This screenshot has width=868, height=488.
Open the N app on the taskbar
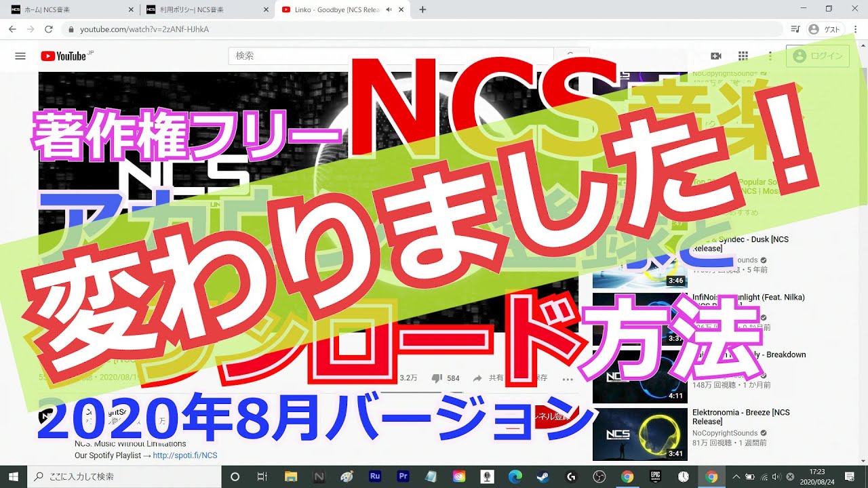[x=319, y=476]
